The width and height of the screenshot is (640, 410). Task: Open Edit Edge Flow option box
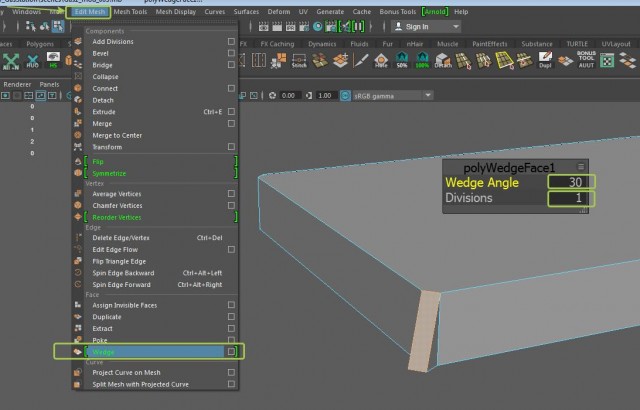coord(231,249)
